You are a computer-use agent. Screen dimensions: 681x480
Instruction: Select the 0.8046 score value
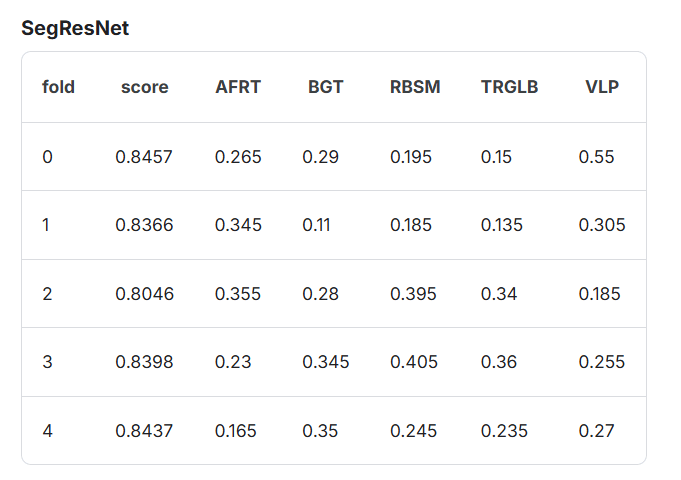[x=145, y=294]
